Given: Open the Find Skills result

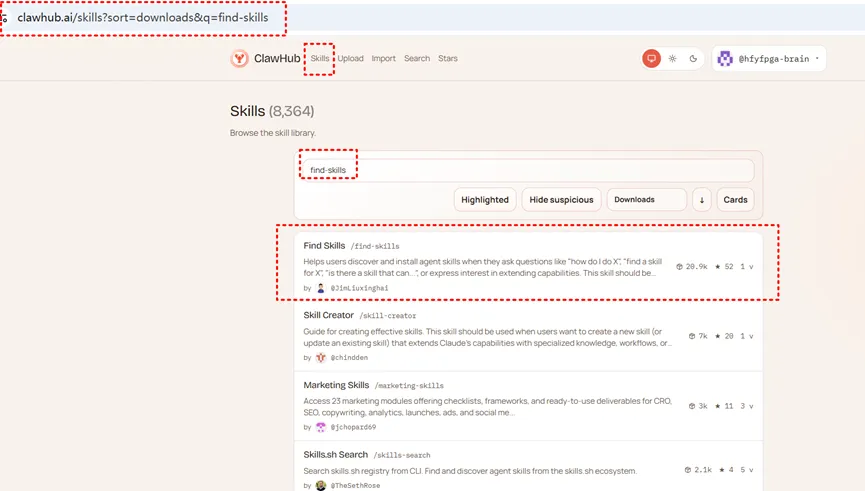Looking at the screenshot, I should pos(528,266).
